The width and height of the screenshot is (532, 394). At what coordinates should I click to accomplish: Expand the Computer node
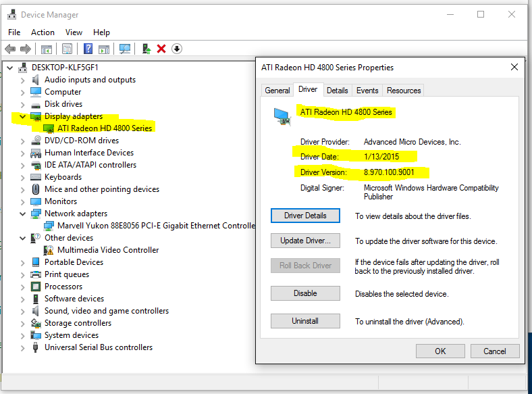[23, 93]
